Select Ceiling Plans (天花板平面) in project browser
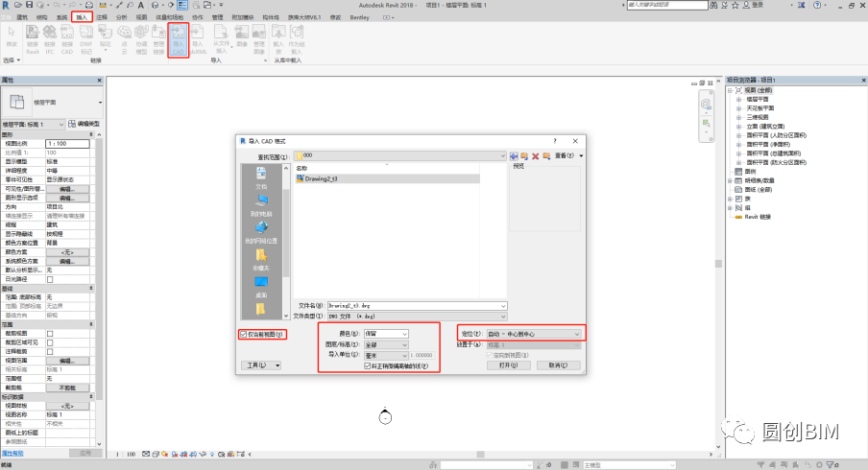This screenshot has width=868, height=470. 760,108
